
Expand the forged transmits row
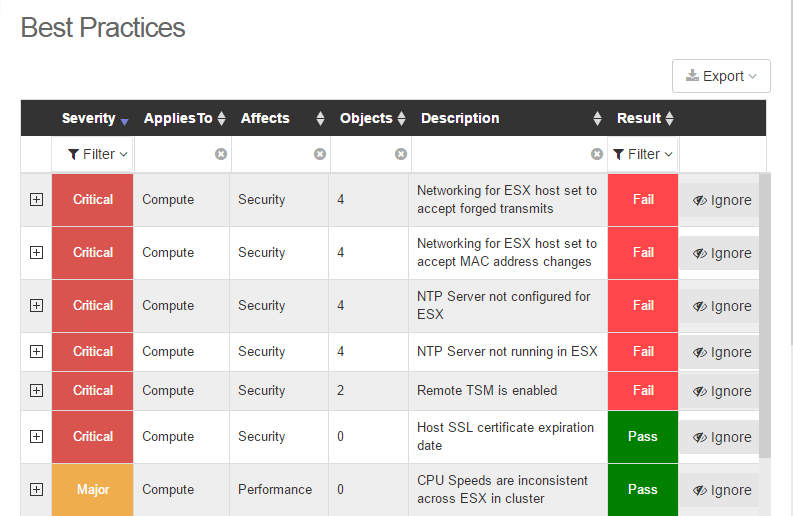click(37, 200)
